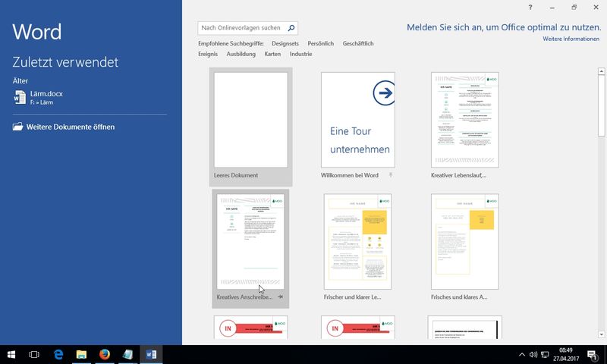Viewport: 607px width, 364px height.
Task: Click the volume speaker icon in the tray
Action: coord(533,354)
